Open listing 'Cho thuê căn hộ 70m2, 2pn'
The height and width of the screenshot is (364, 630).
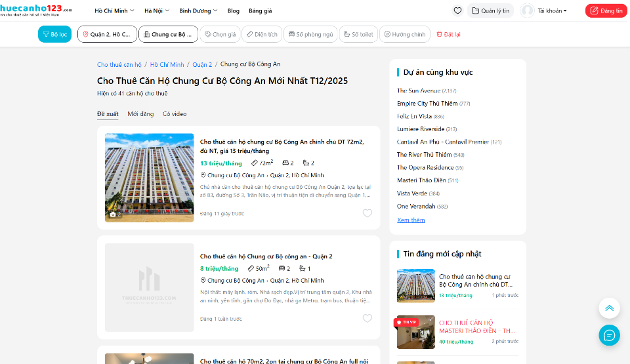(x=284, y=361)
